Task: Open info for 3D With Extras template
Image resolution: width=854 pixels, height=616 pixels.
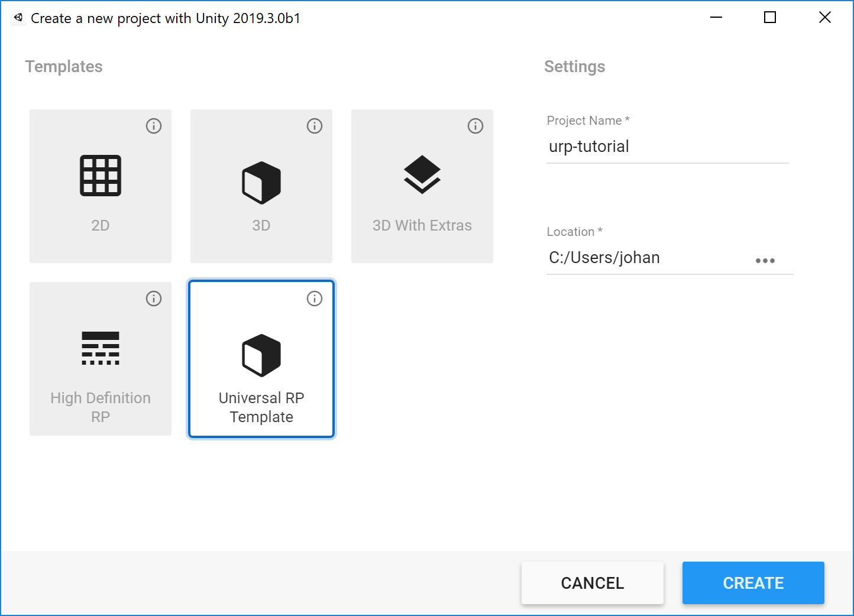Action: 475,126
